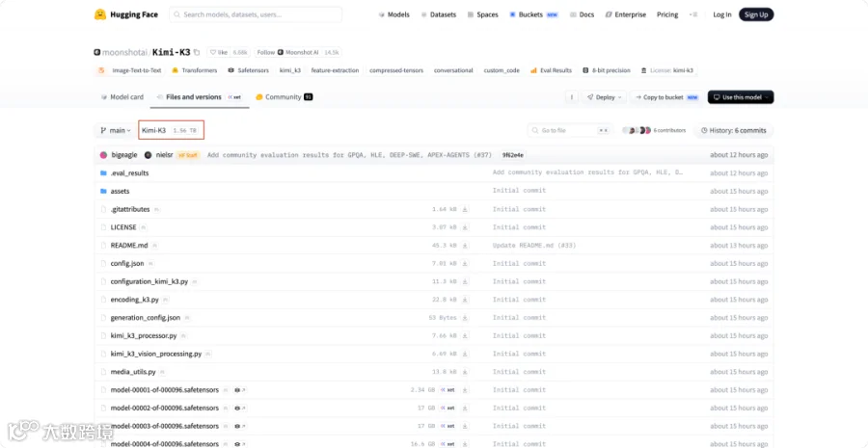
Task: Click the xet badge on model-00001-of-000096.safetensors row
Action: (448, 390)
